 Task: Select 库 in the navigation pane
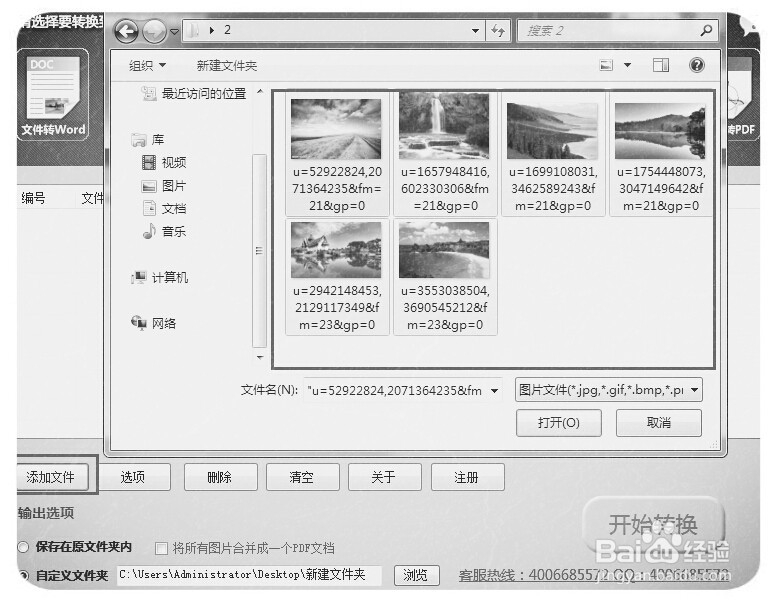click(147, 140)
